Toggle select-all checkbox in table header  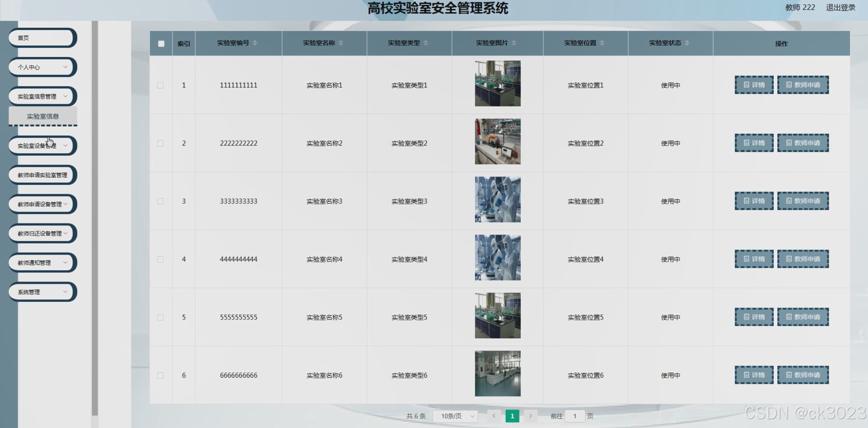point(161,44)
